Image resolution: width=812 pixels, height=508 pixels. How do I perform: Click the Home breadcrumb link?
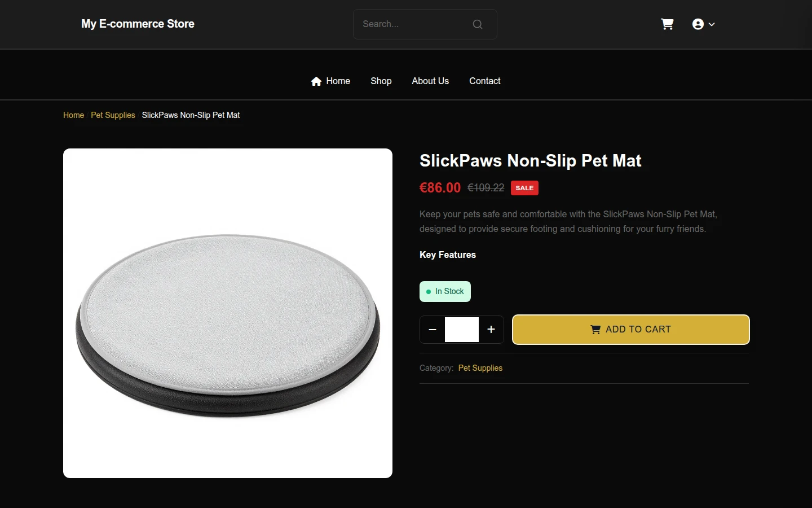pyautogui.click(x=73, y=115)
